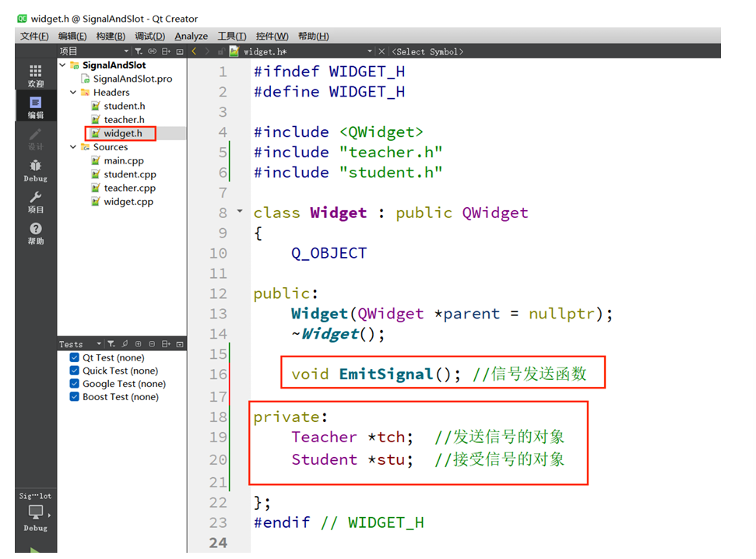The image size is (756, 559).
Task: Open the Welcome mode (欢迎) in the sidebar
Action: [34, 75]
